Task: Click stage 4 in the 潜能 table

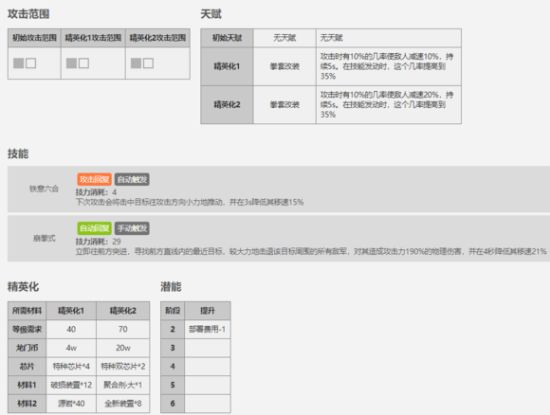Action: point(173,366)
